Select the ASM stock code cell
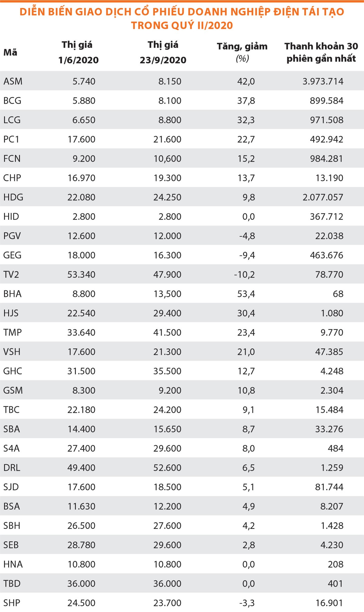 [x=13, y=81]
